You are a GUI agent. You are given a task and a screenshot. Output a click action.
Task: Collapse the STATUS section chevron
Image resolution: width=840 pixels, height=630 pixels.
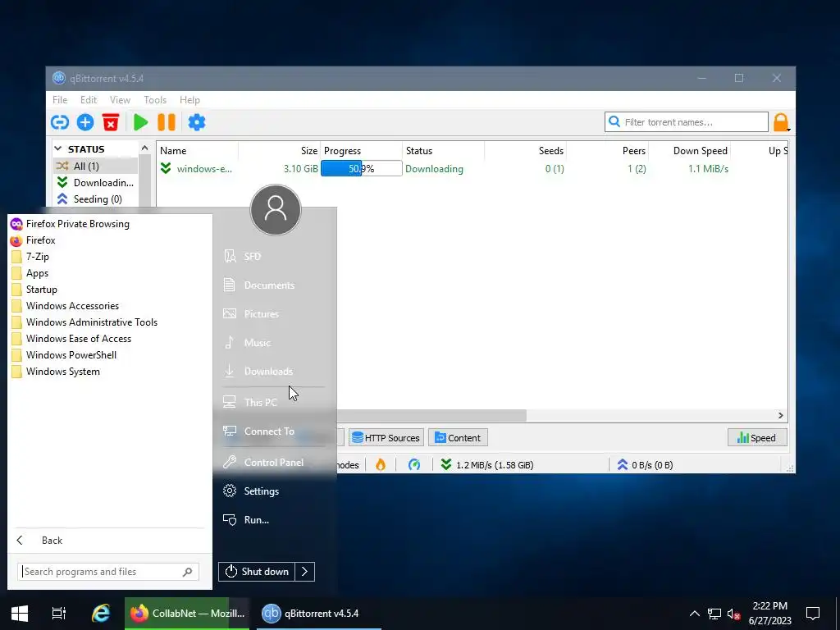[x=58, y=149]
